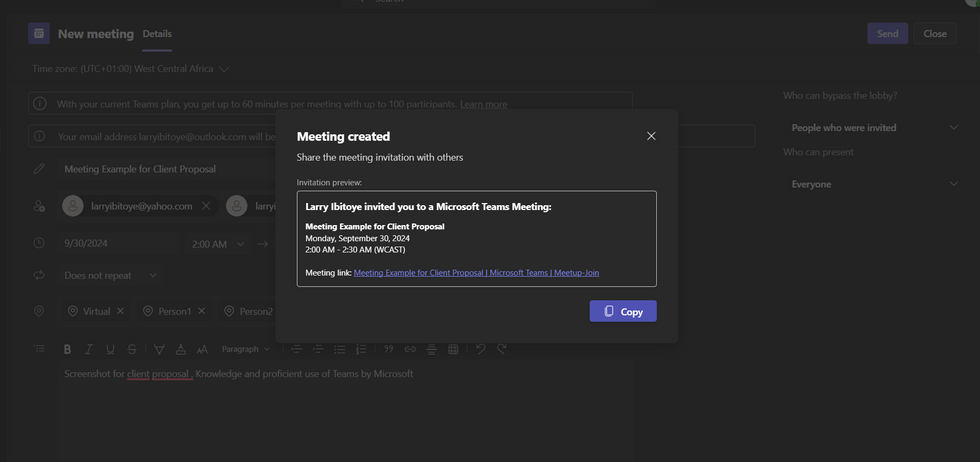Expand the time zone selector chevron

[224, 69]
